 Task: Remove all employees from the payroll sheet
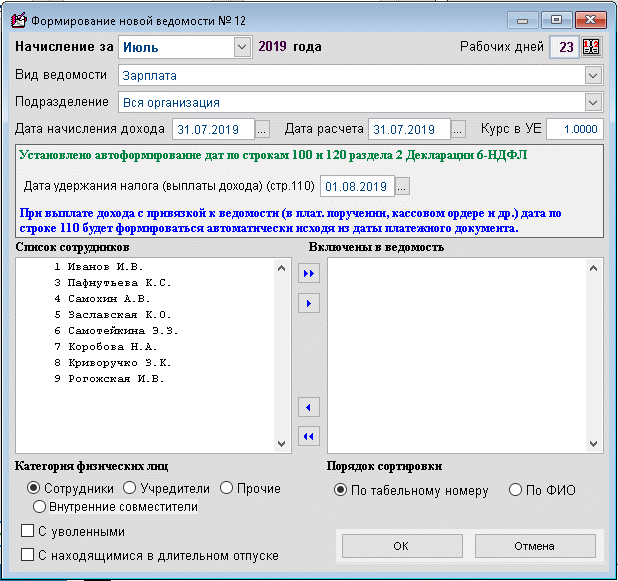tap(309, 436)
